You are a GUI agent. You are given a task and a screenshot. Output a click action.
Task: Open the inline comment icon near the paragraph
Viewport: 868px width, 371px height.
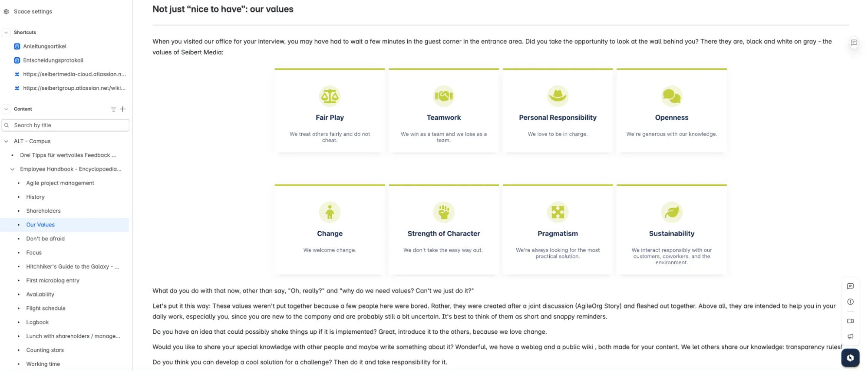point(854,43)
